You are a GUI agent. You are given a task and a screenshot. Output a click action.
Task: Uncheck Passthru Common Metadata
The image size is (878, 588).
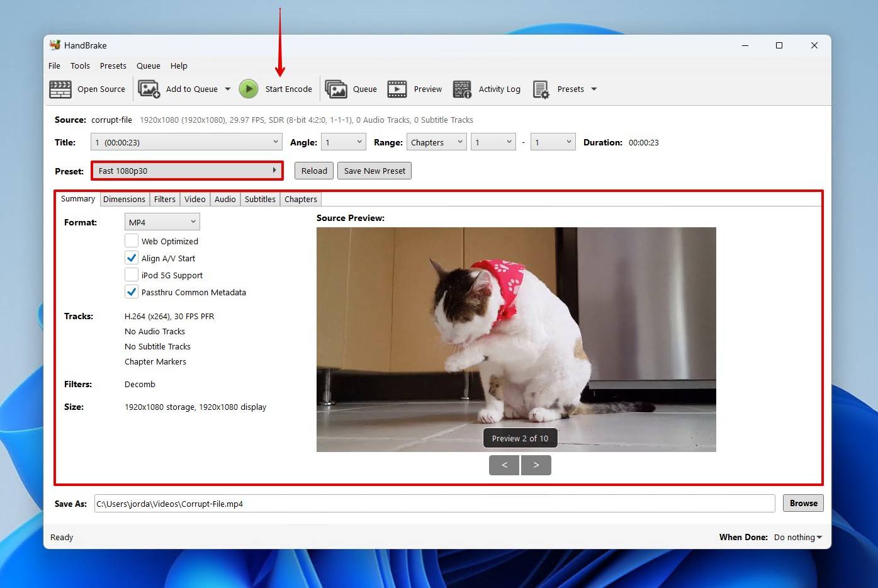click(x=132, y=291)
